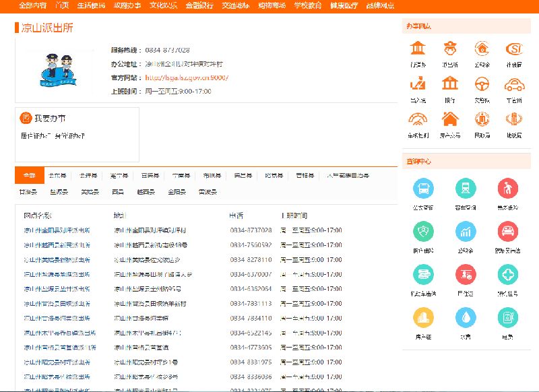Open the 行政办 government building icon
Image resolution: width=539 pixels, height=392 pixels.
tap(418, 48)
